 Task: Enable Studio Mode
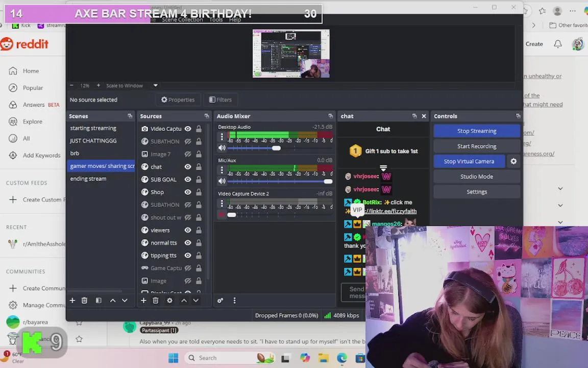tap(477, 176)
